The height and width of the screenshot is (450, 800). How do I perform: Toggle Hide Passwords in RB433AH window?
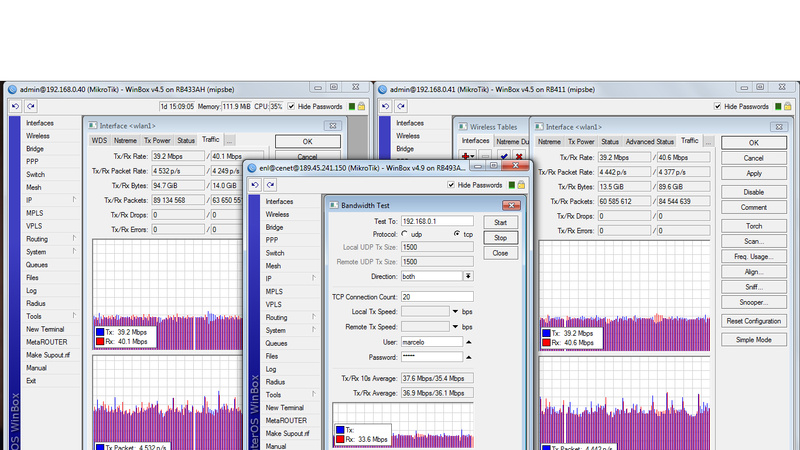point(293,106)
